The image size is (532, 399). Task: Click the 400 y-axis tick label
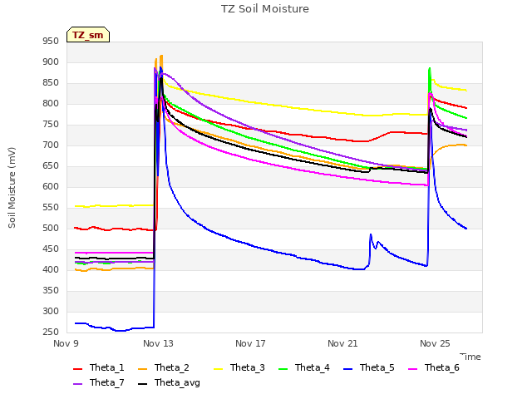(x=51, y=270)
